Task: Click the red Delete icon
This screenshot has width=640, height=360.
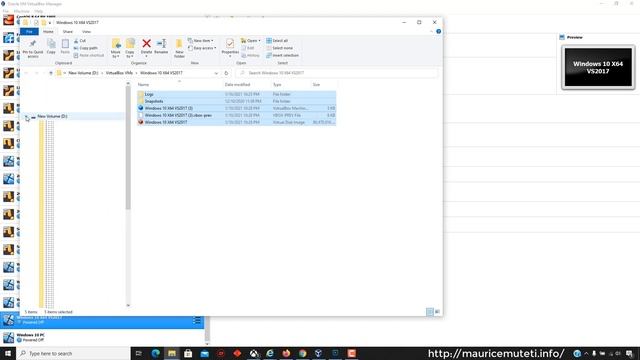Action: 147,43
